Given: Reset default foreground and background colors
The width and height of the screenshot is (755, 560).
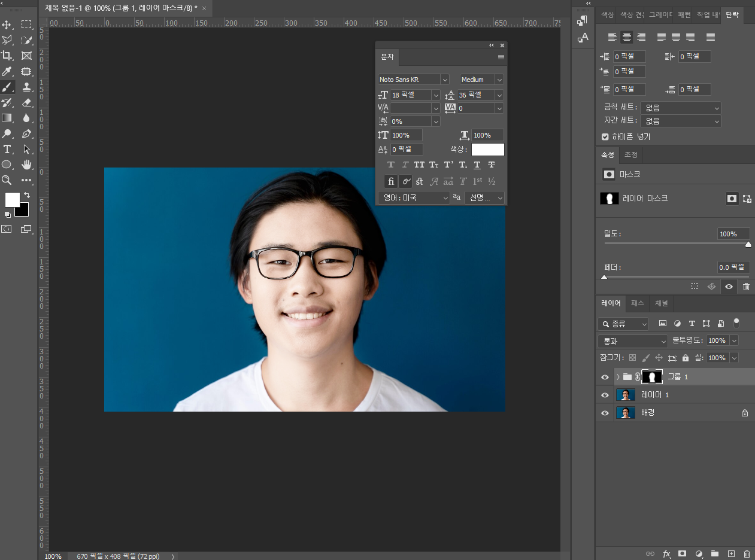Looking at the screenshot, I should (x=7, y=214).
